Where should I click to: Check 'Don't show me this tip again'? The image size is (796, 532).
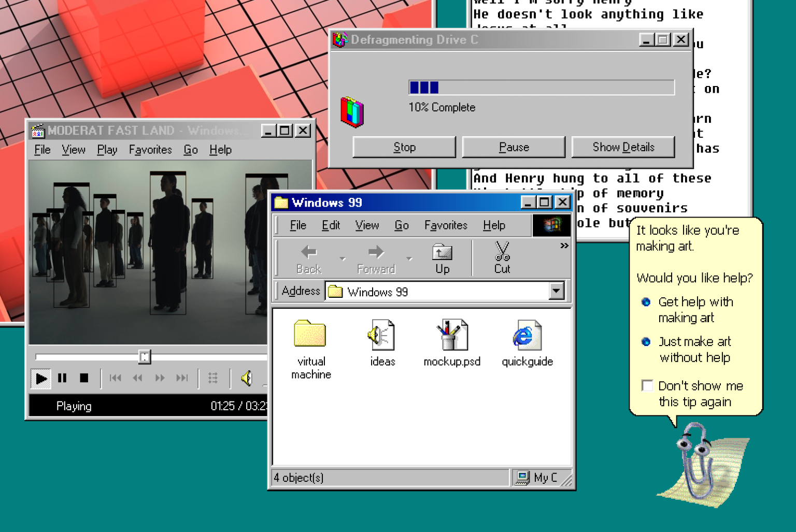tap(647, 385)
